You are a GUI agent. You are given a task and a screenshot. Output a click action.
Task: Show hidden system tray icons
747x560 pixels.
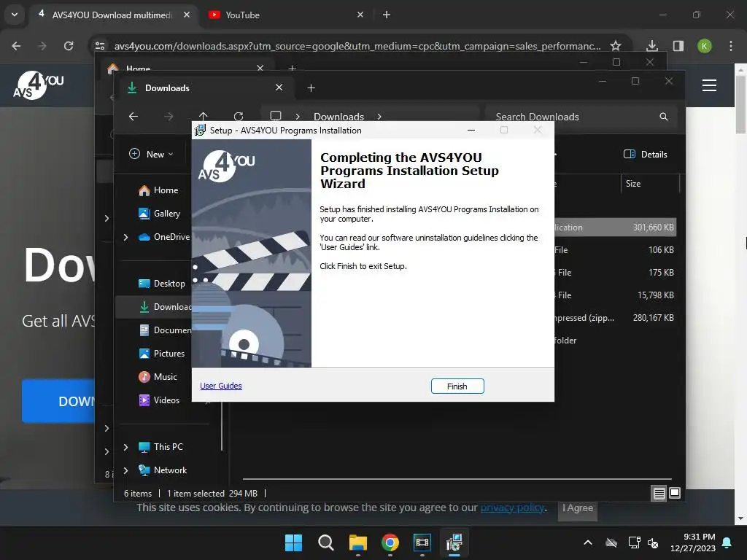click(588, 542)
